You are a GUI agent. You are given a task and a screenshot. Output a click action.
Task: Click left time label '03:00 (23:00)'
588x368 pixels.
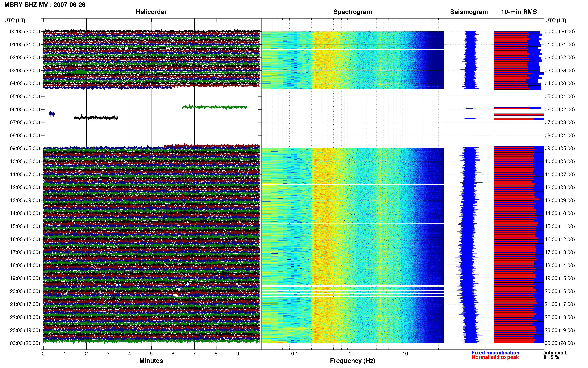[x=25, y=71]
